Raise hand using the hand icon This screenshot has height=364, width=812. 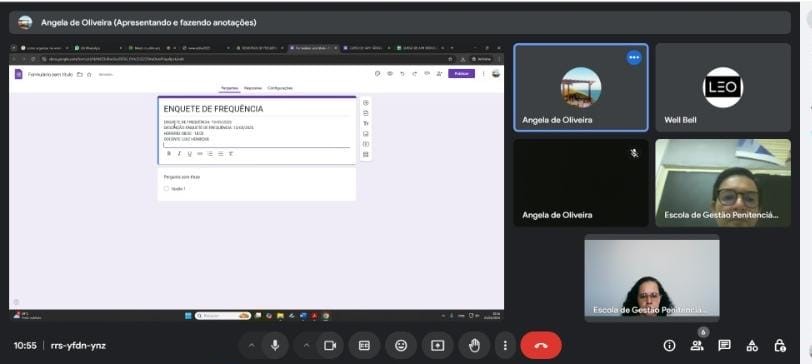tap(474, 345)
